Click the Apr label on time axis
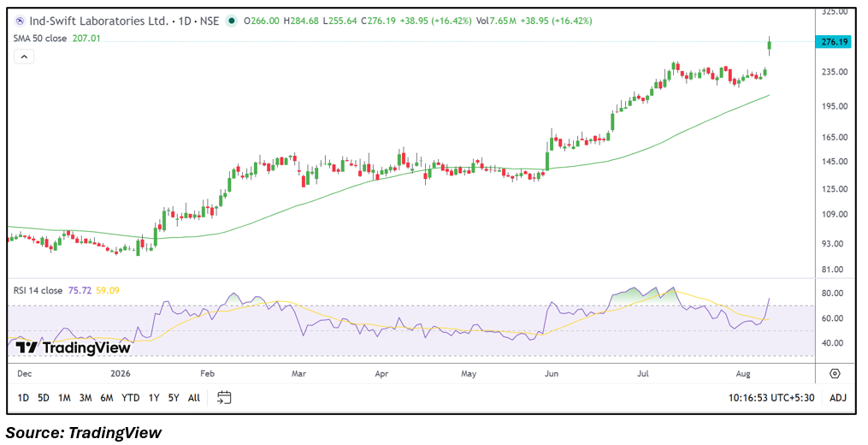 381,373
